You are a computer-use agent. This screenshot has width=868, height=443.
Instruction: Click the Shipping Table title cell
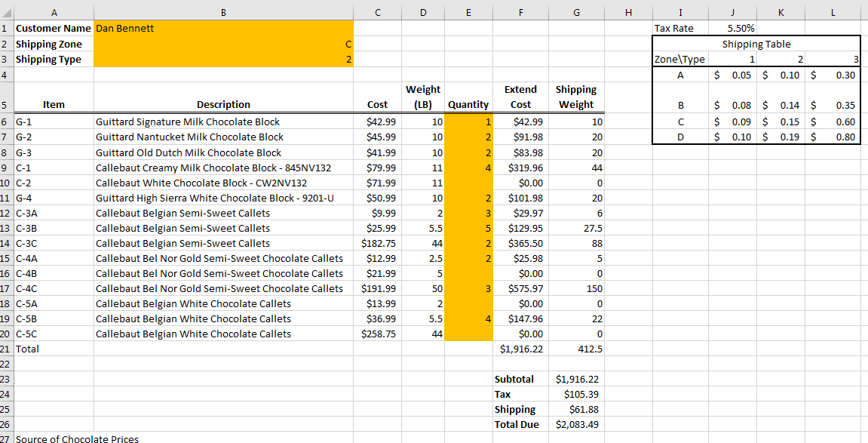click(756, 44)
